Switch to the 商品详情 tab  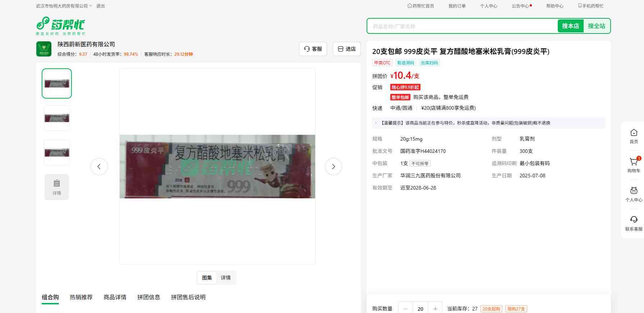point(115,297)
